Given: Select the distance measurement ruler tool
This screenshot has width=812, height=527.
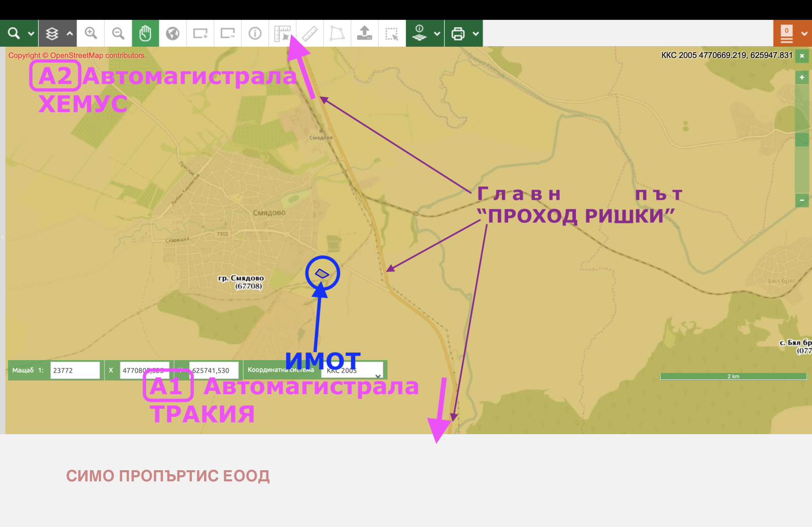Looking at the screenshot, I should pos(310,33).
